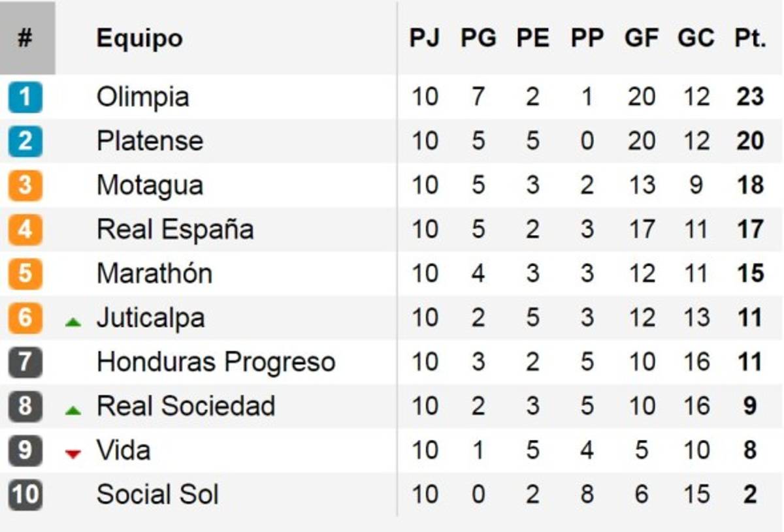
Task: Sort by the Pt. points header
Action: tap(749, 38)
